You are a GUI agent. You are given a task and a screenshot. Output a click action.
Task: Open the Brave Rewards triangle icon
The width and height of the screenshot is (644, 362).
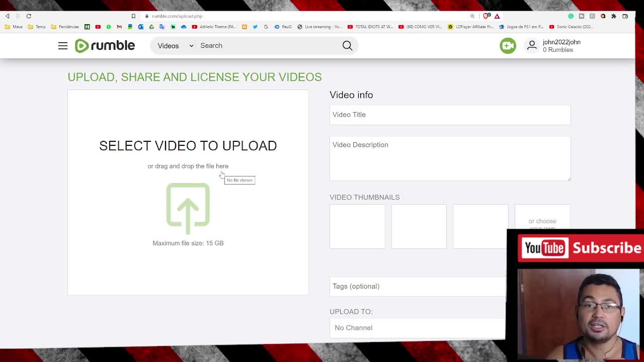pos(497,16)
